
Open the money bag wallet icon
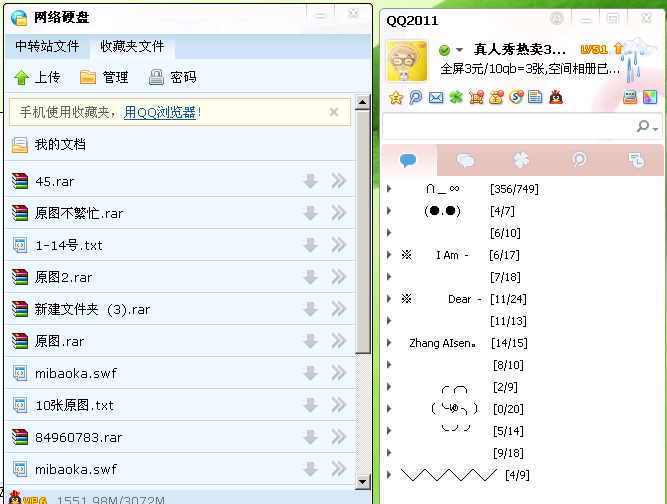point(496,97)
